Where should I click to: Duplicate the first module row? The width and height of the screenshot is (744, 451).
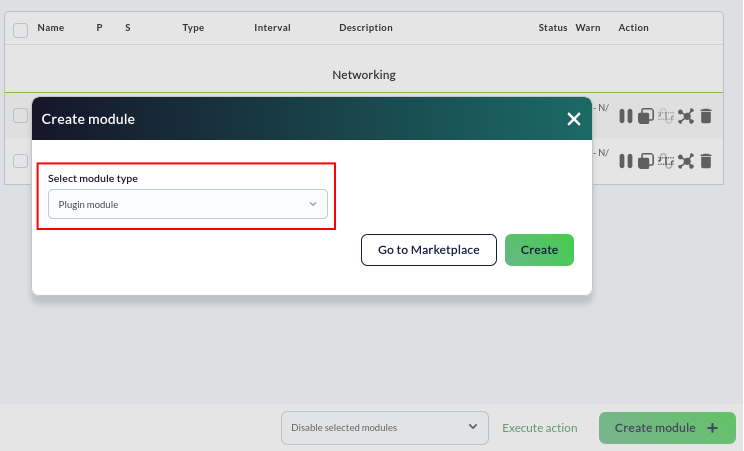(645, 116)
